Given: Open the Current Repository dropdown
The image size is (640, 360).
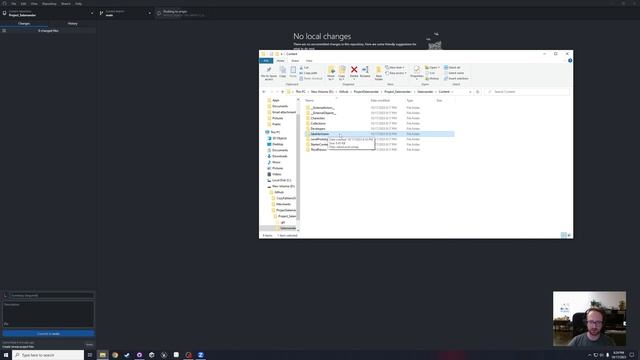Looking at the screenshot, I should click(x=48, y=13).
